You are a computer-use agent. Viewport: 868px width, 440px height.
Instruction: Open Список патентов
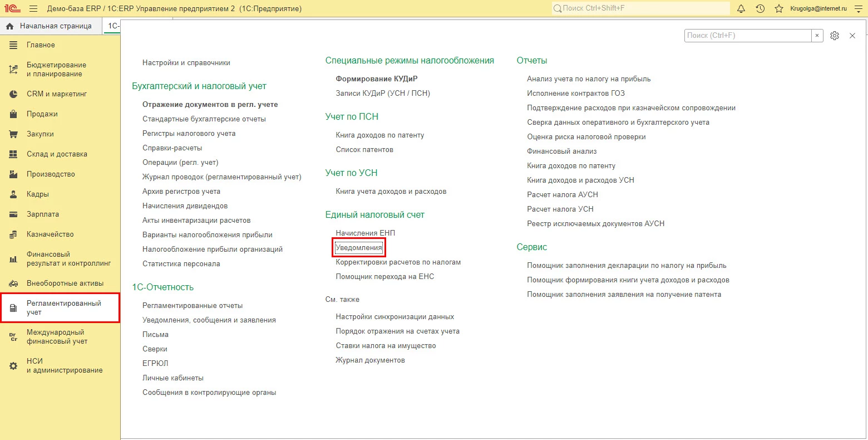364,150
